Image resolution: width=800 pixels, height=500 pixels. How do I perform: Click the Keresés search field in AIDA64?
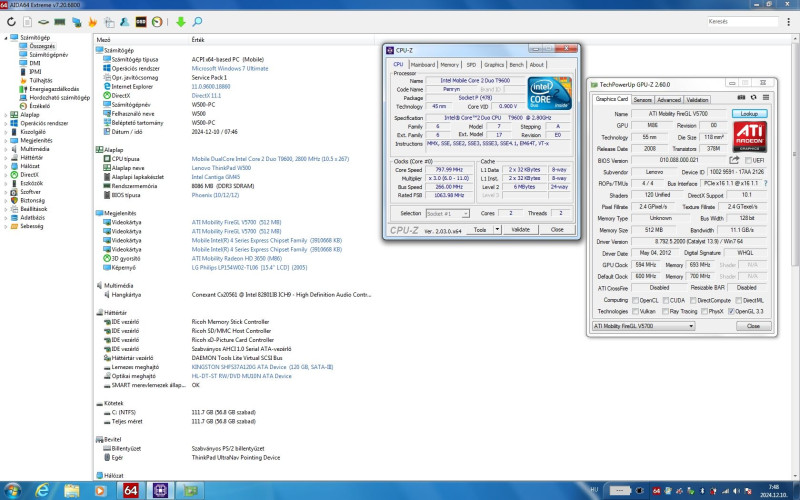click(x=742, y=21)
